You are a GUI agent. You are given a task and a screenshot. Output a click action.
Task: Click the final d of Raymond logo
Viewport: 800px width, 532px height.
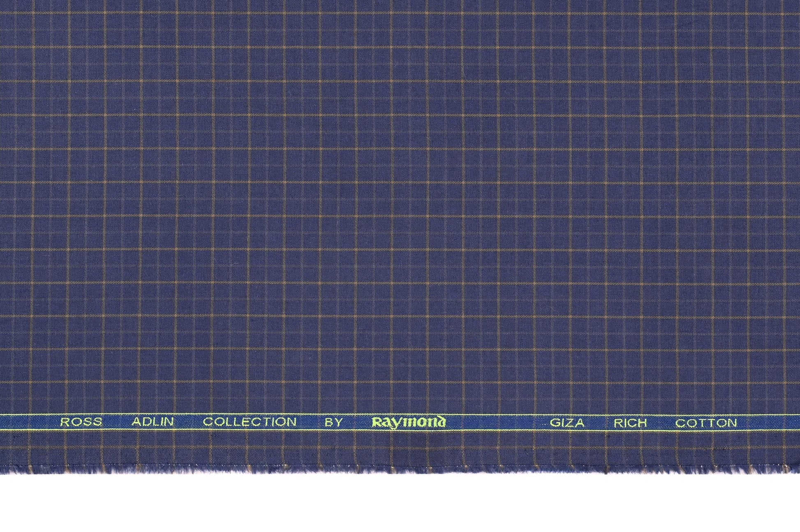[442, 422]
